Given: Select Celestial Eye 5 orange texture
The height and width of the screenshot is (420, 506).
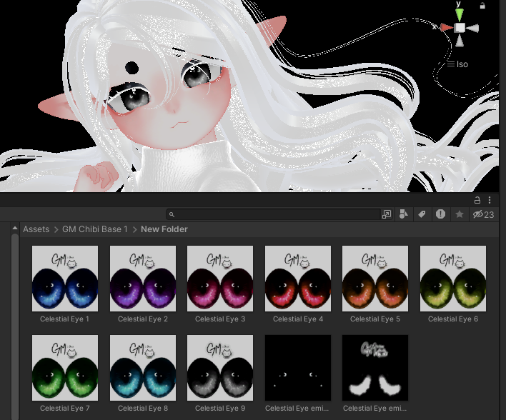Looking at the screenshot, I should point(375,279).
